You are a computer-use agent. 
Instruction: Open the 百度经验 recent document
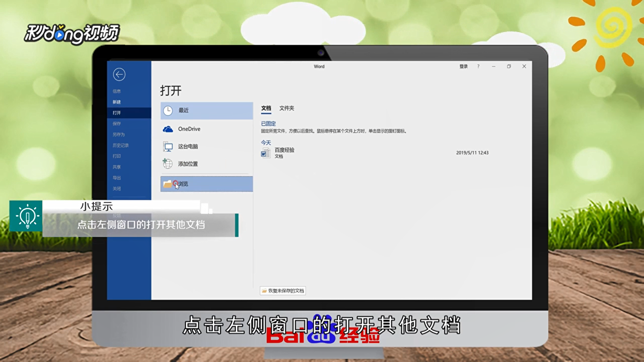click(x=284, y=150)
